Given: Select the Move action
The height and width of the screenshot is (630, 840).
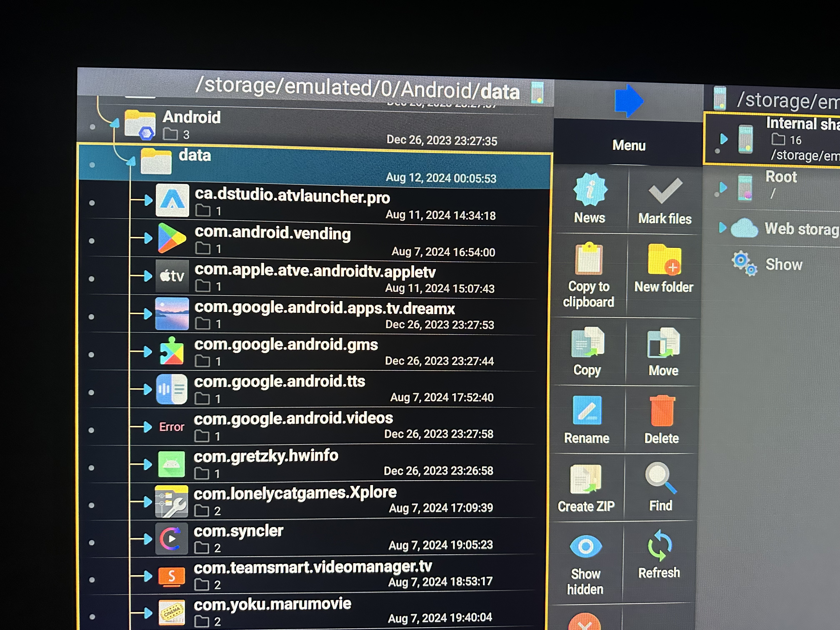Looking at the screenshot, I should pos(663,352).
